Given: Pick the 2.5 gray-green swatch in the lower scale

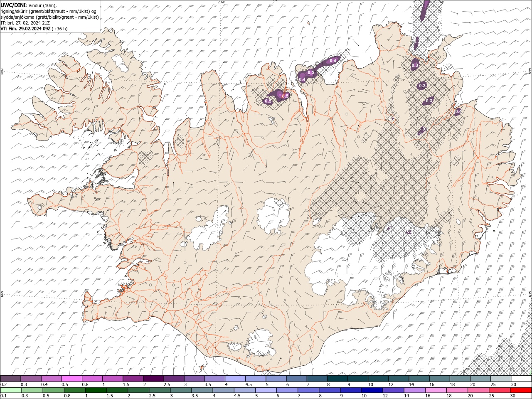Looking at the screenshot, I should pyautogui.click(x=160, y=390).
